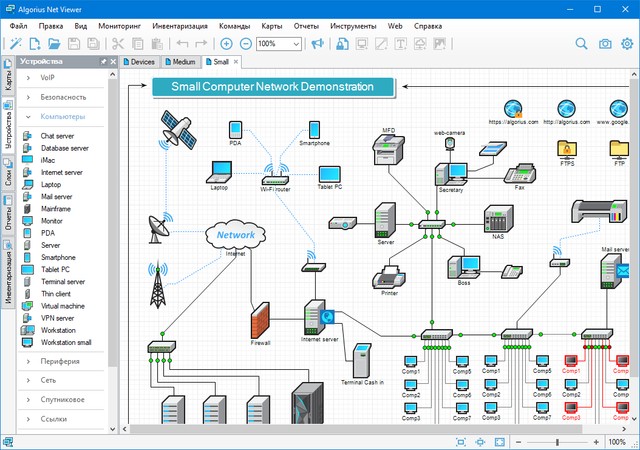
Task: Click the camera screenshot icon
Action: [605, 44]
